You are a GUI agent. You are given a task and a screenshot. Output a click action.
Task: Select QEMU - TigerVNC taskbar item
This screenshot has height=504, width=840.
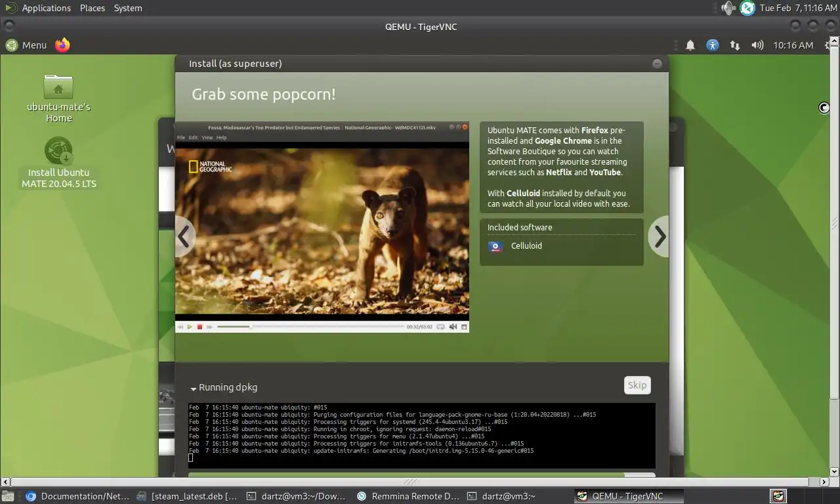(x=628, y=496)
